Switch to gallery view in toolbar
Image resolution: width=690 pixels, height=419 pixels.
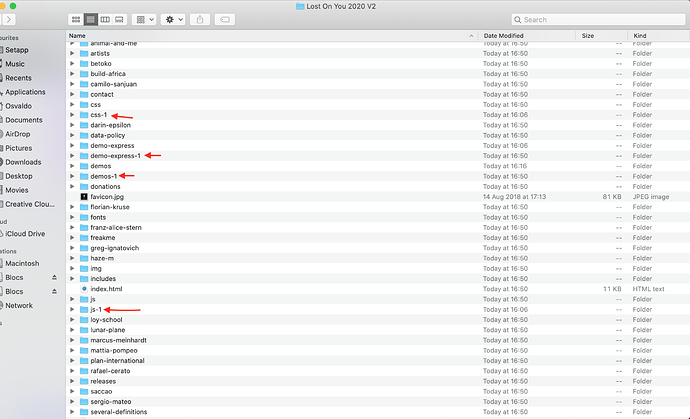pos(119,19)
